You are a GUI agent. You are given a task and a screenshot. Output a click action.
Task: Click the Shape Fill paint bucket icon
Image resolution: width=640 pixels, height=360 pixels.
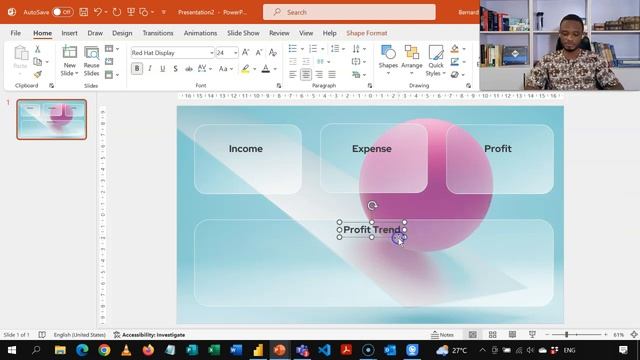[x=455, y=49]
